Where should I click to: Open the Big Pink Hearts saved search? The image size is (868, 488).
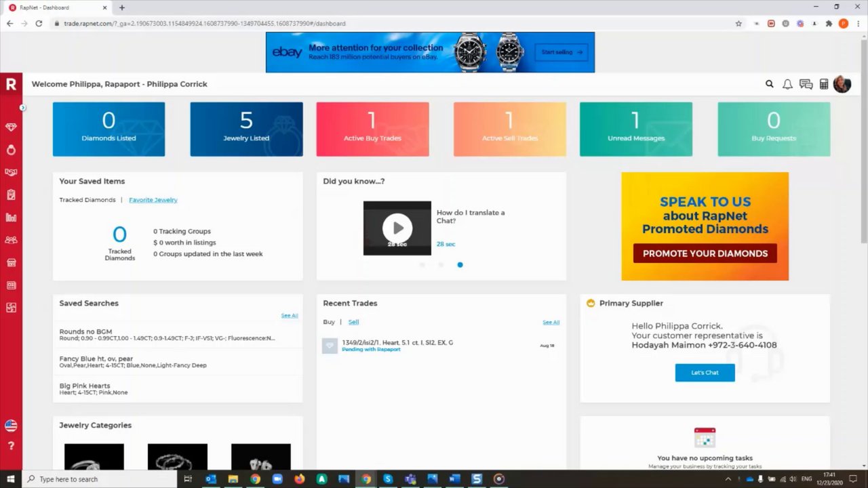click(x=178, y=389)
